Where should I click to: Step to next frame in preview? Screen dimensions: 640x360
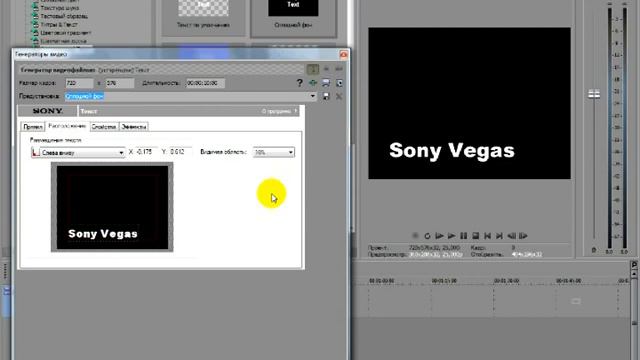tap(523, 236)
